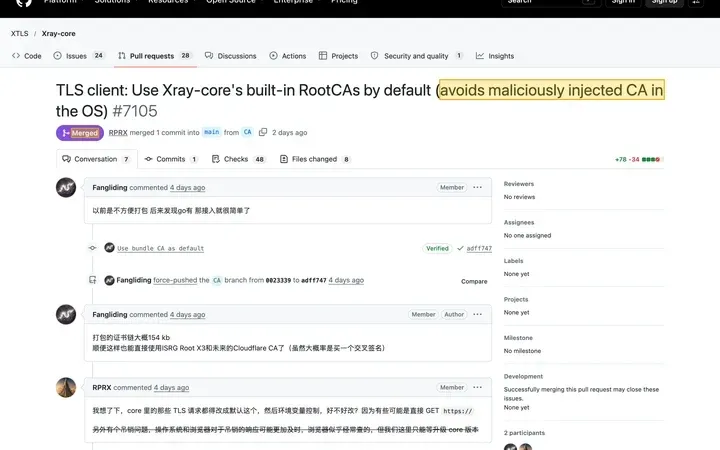
Task: Click the checks passed checkmark icon
Action: pyautogui.click(x=460, y=248)
